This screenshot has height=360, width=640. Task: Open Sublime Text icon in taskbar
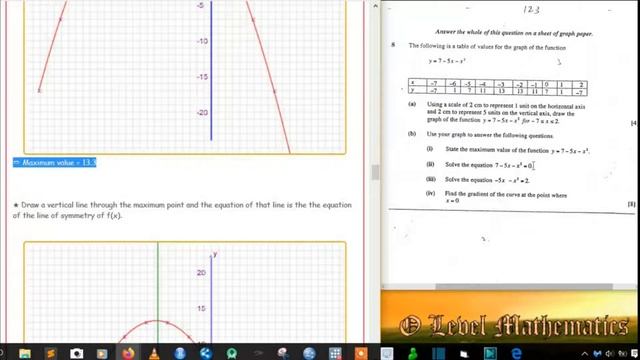[x=51, y=353]
